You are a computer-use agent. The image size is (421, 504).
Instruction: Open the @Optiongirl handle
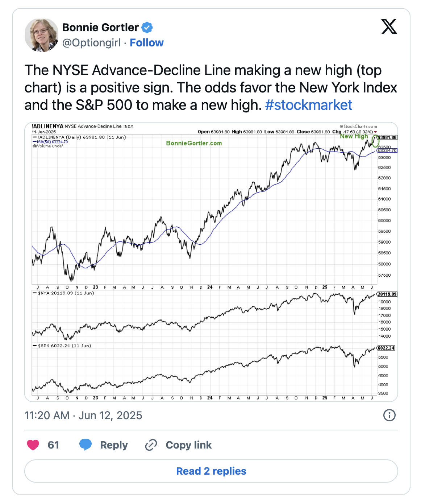tap(91, 43)
